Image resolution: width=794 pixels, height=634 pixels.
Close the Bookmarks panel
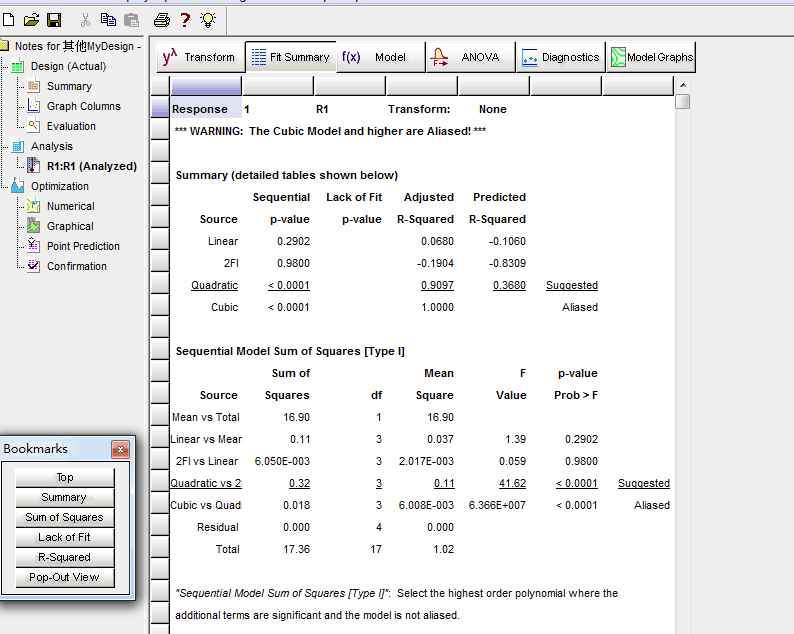point(121,449)
